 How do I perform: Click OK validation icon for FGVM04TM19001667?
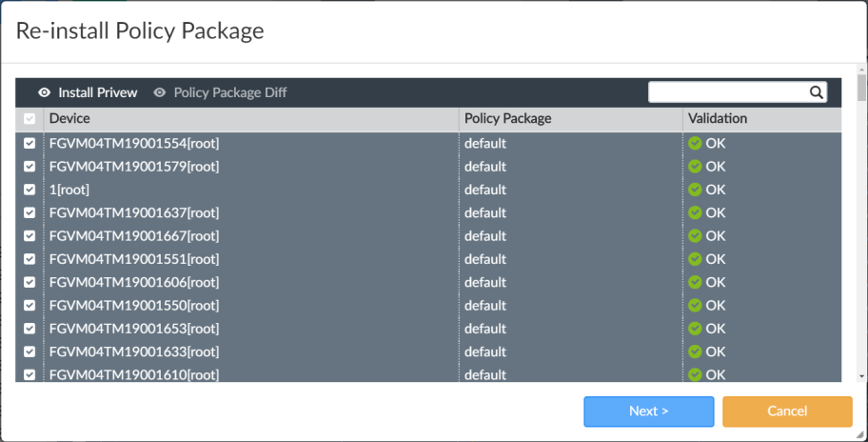pyautogui.click(x=695, y=236)
